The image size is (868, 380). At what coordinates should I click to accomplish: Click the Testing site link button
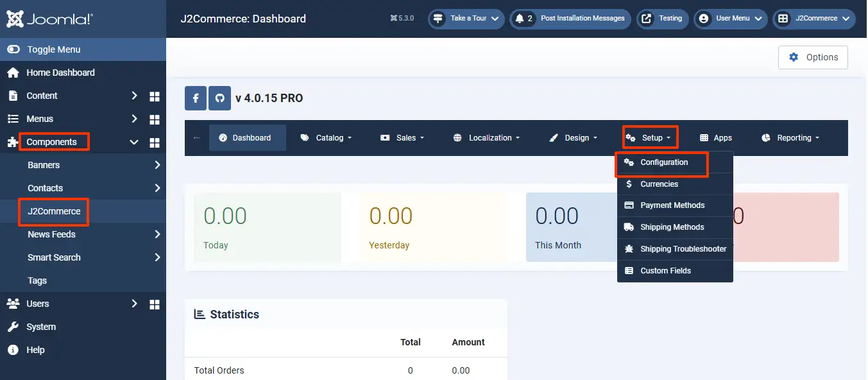coord(663,19)
